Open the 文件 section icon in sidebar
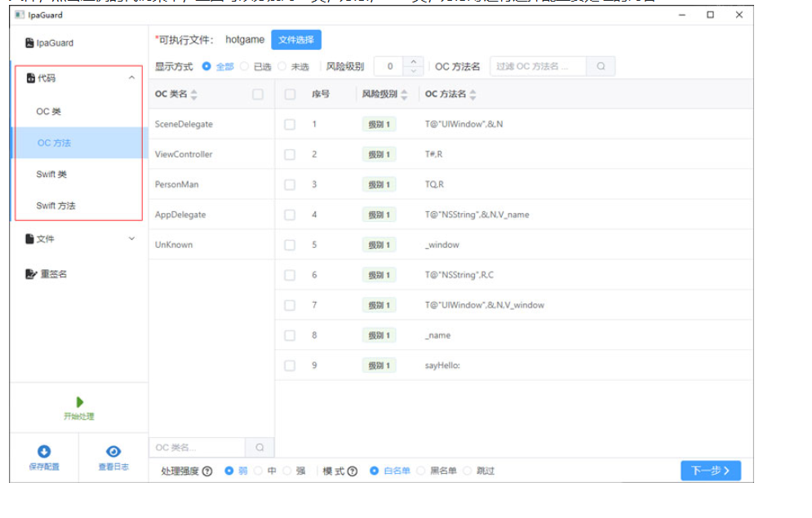 [x=30, y=238]
